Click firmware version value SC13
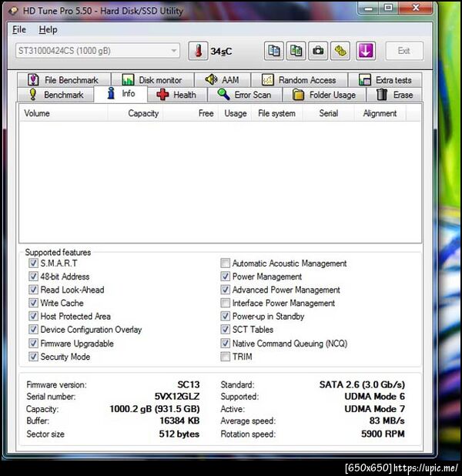This screenshot has width=462, height=476. (x=189, y=384)
